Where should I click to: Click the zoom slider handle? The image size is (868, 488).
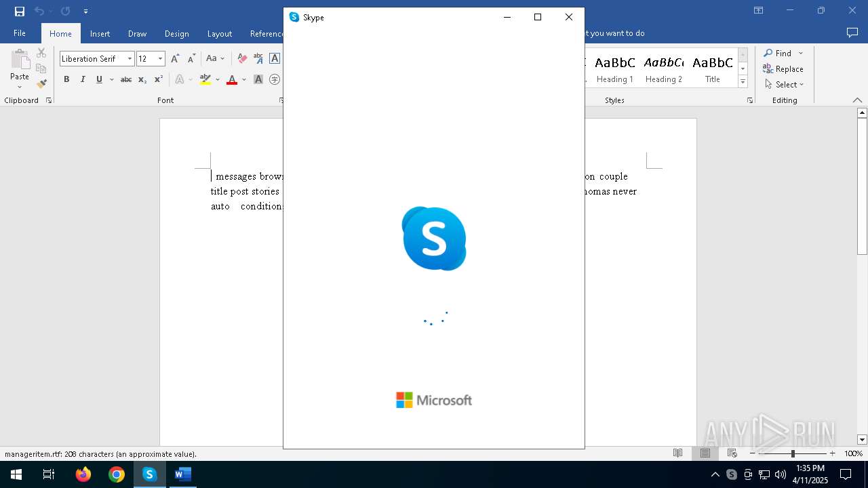793,453
